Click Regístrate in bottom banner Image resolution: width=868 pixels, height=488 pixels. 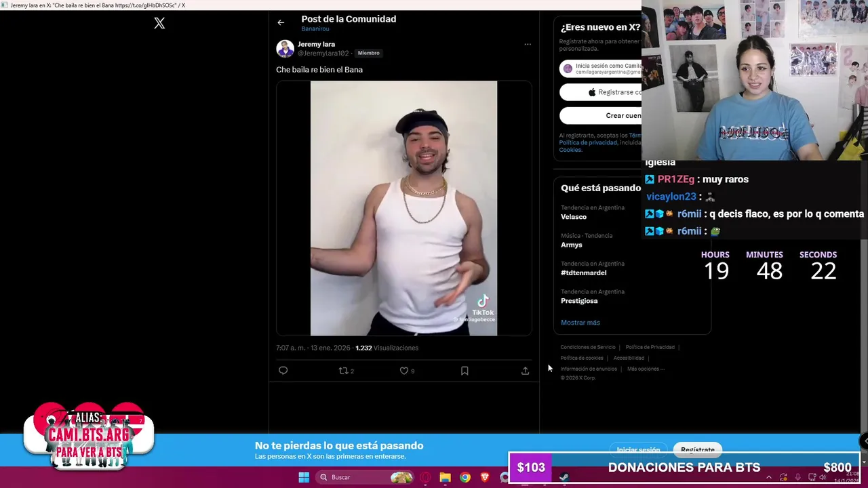(x=698, y=449)
